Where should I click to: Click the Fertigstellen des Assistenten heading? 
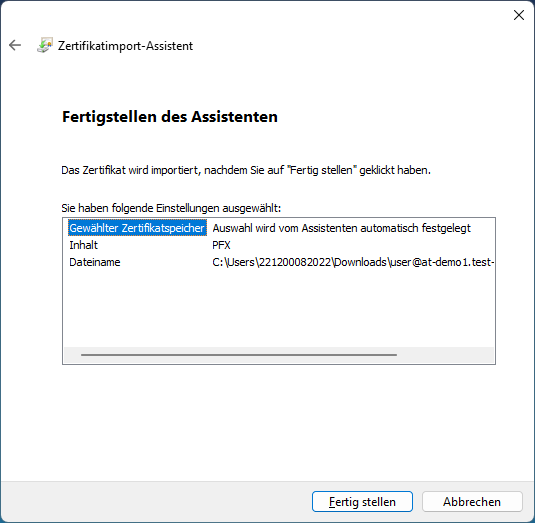point(170,117)
